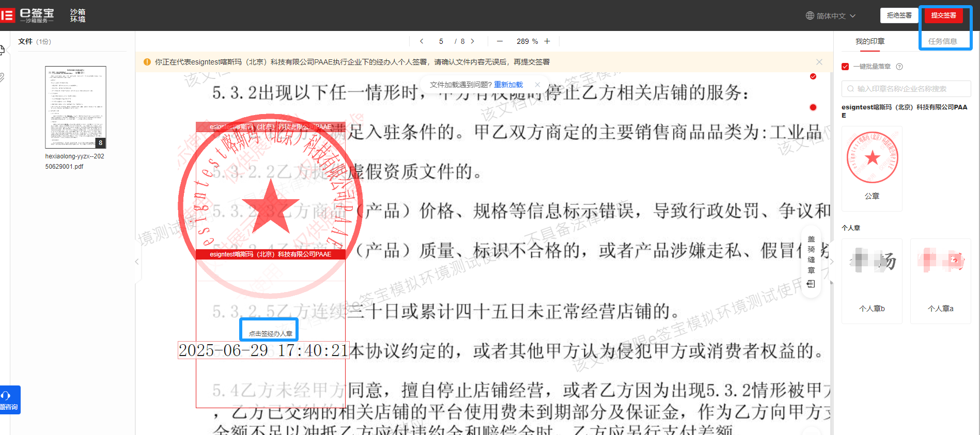This screenshot has height=435, width=980.
Task: Open the attachments paperclip icon in sidebar
Action: (2, 77)
